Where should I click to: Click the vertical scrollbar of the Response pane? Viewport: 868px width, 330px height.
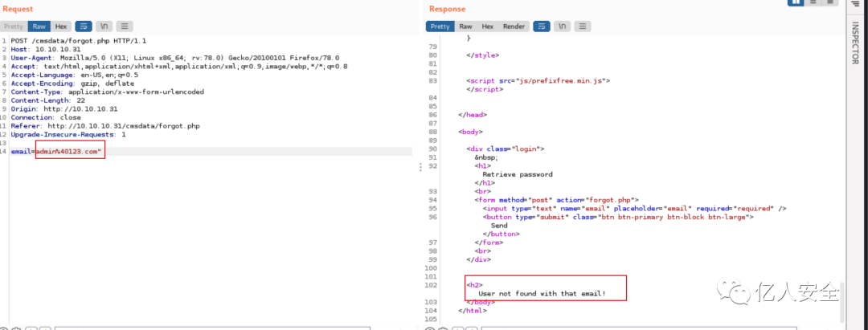[x=841, y=302]
